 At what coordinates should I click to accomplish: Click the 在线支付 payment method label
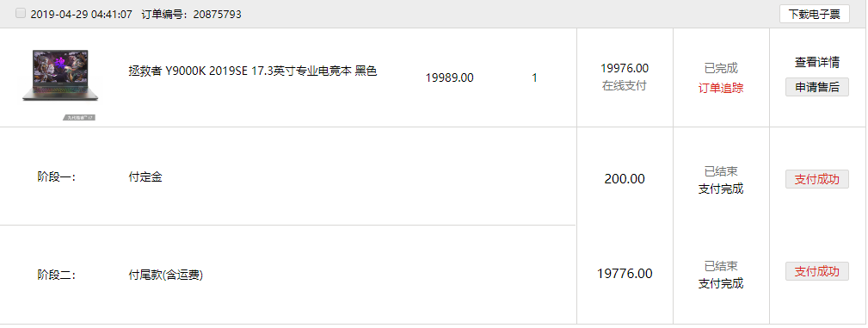(625, 86)
